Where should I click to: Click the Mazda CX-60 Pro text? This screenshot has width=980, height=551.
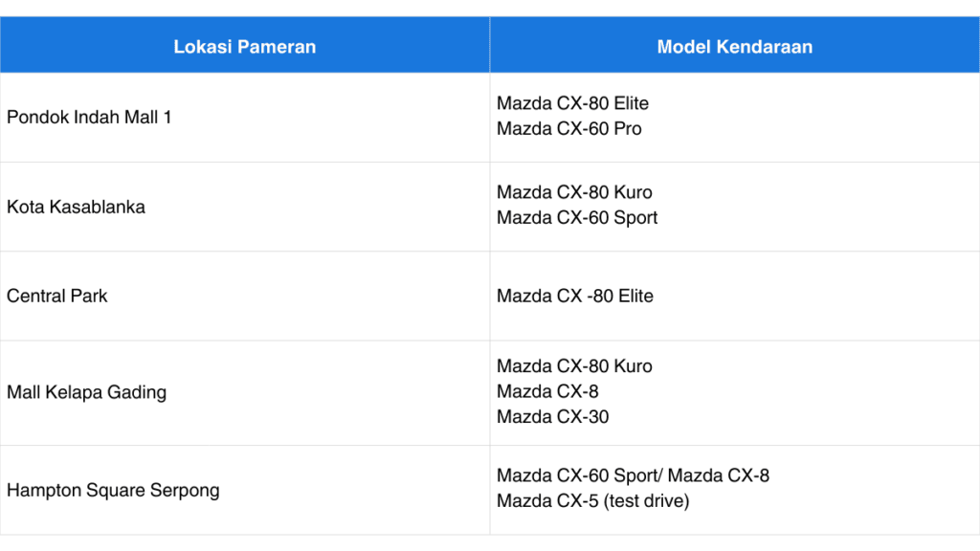tap(568, 129)
